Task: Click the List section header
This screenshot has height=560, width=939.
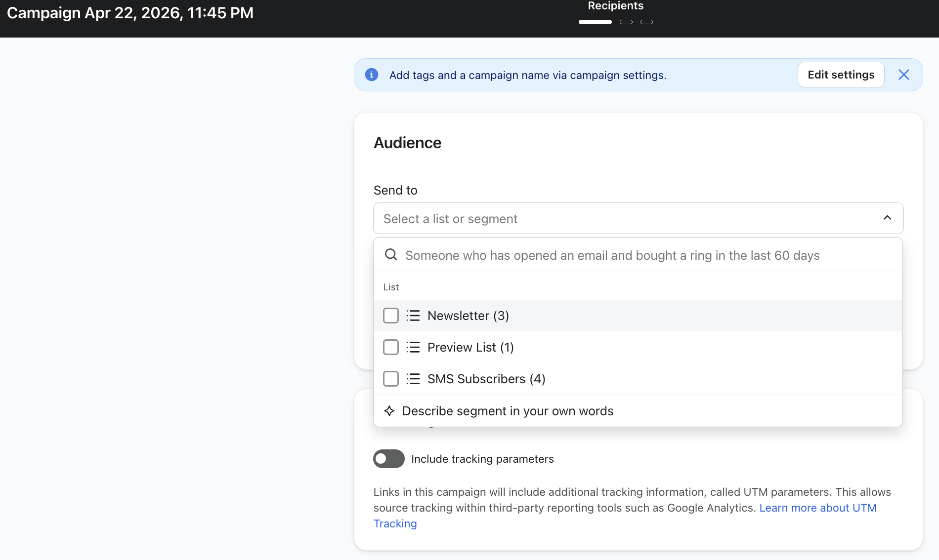Action: [x=391, y=287]
